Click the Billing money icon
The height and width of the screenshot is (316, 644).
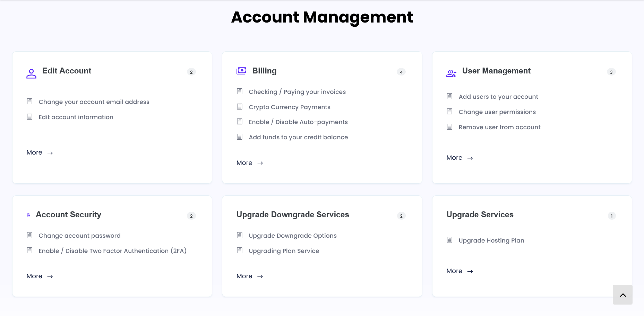pyautogui.click(x=241, y=71)
